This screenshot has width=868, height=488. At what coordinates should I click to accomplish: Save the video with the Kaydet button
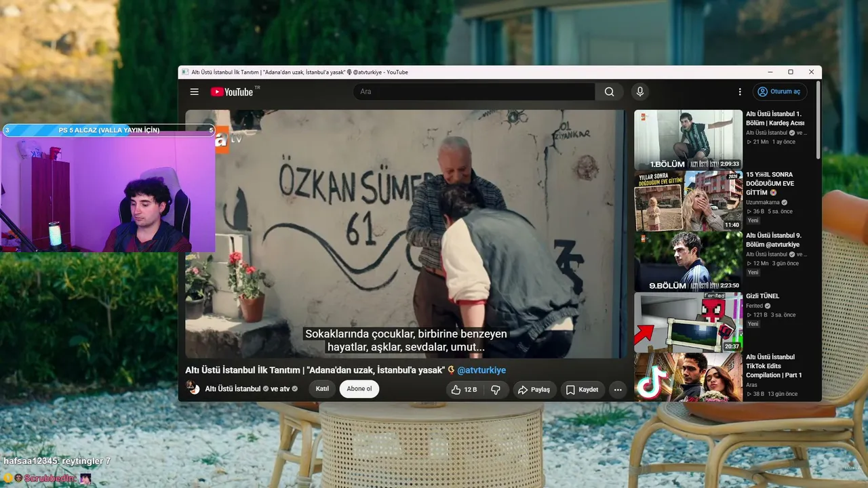tap(582, 390)
